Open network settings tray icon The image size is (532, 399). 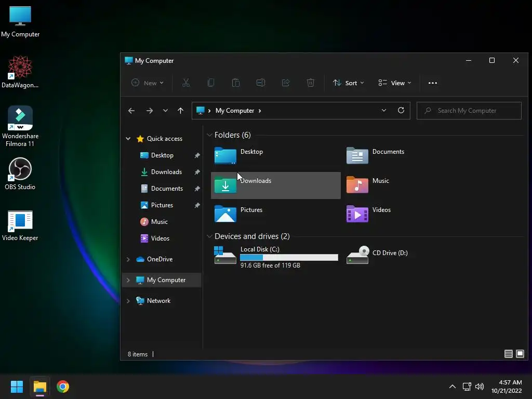tap(467, 387)
